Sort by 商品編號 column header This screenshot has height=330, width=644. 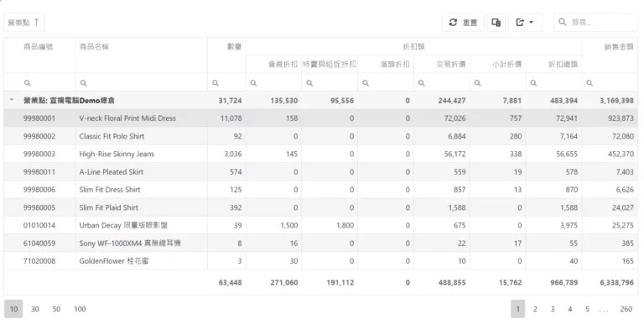point(39,47)
